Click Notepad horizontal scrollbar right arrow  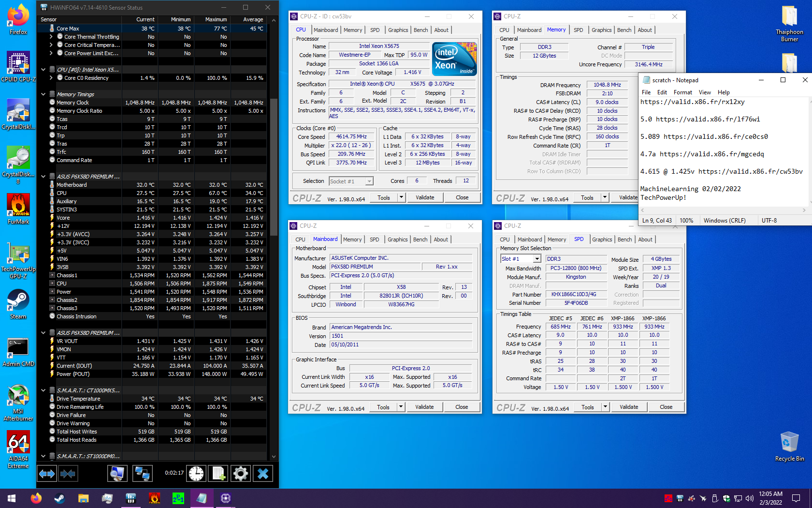coord(804,210)
